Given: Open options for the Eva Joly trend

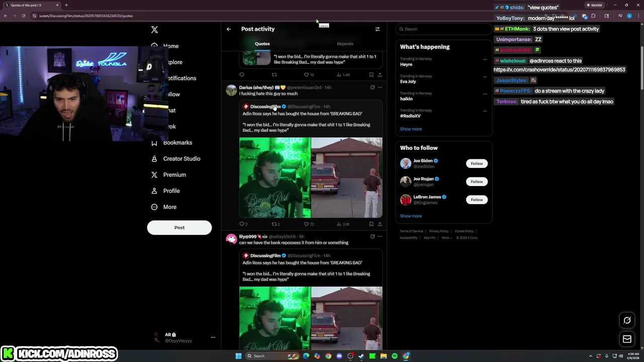Looking at the screenshot, I should [x=485, y=76].
